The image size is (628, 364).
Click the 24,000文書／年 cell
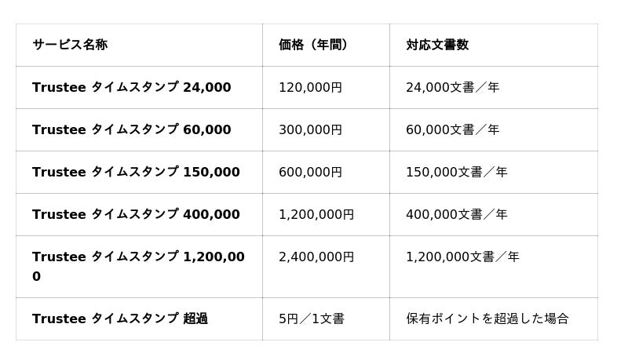pos(452,87)
